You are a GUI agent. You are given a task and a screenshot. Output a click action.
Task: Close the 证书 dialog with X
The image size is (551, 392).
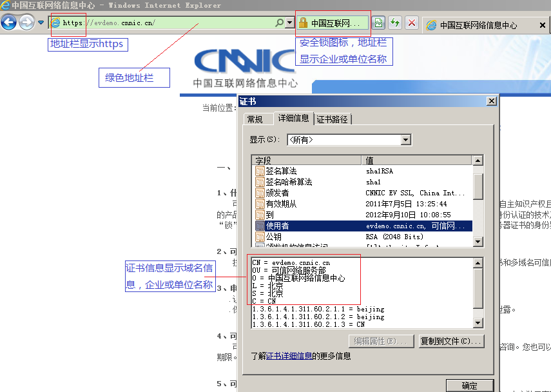click(x=491, y=101)
